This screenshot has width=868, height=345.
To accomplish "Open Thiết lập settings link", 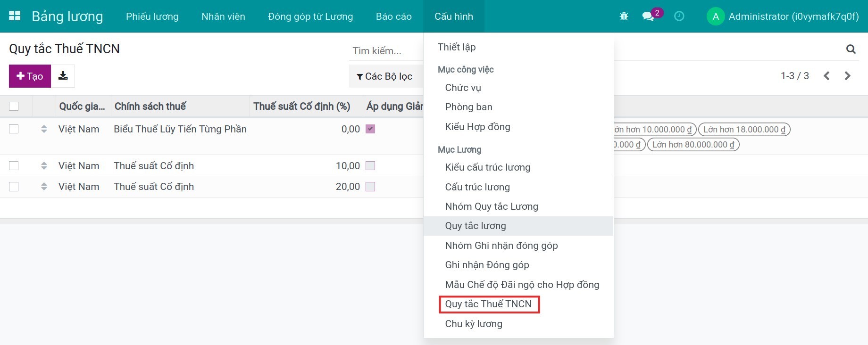I will tap(456, 47).
